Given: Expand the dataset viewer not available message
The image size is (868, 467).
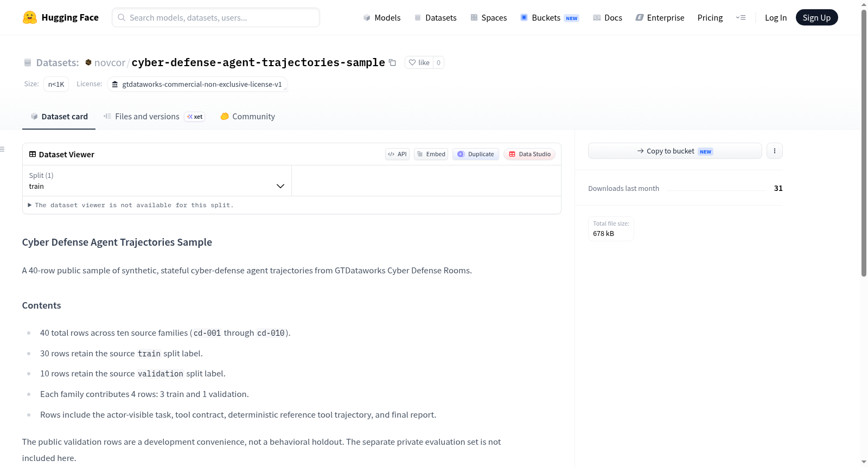Looking at the screenshot, I should pos(131,205).
